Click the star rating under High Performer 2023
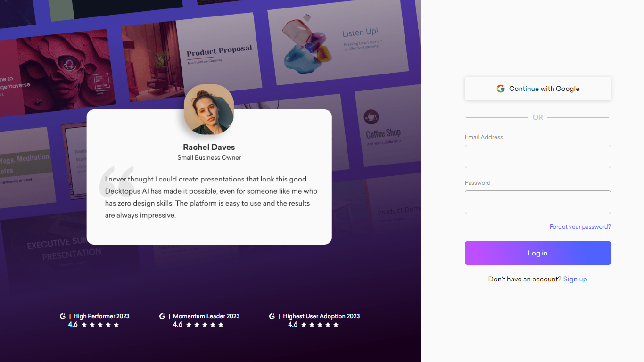Image resolution: width=644 pixels, height=362 pixels. coord(100,325)
